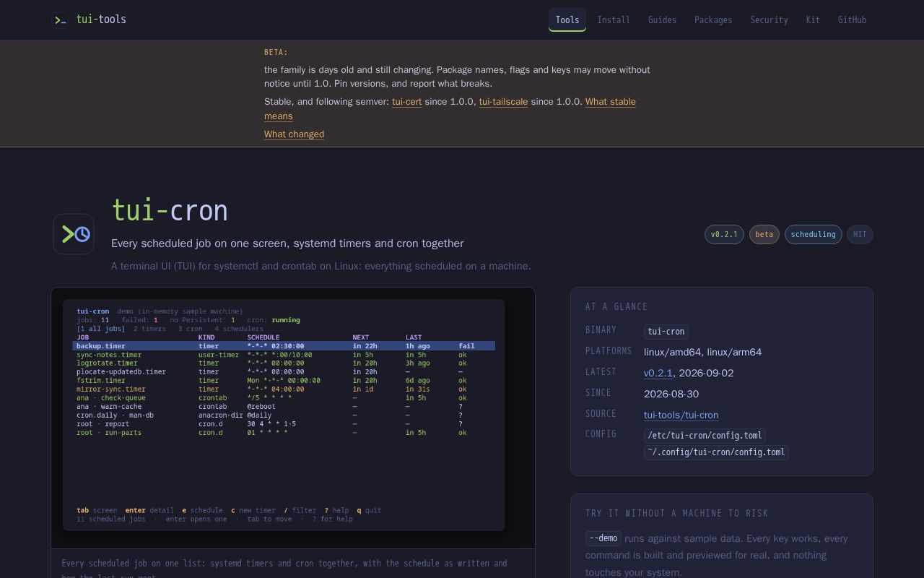Click the '[1 all jobs]' tab in the screenshot

click(x=100, y=329)
